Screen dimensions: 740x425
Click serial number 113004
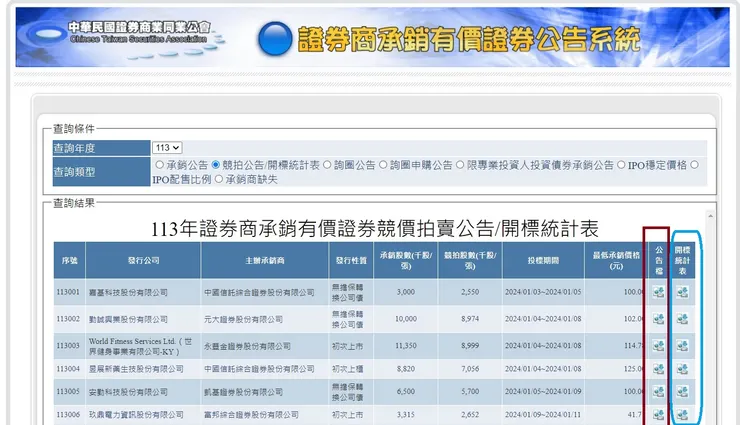coord(68,369)
